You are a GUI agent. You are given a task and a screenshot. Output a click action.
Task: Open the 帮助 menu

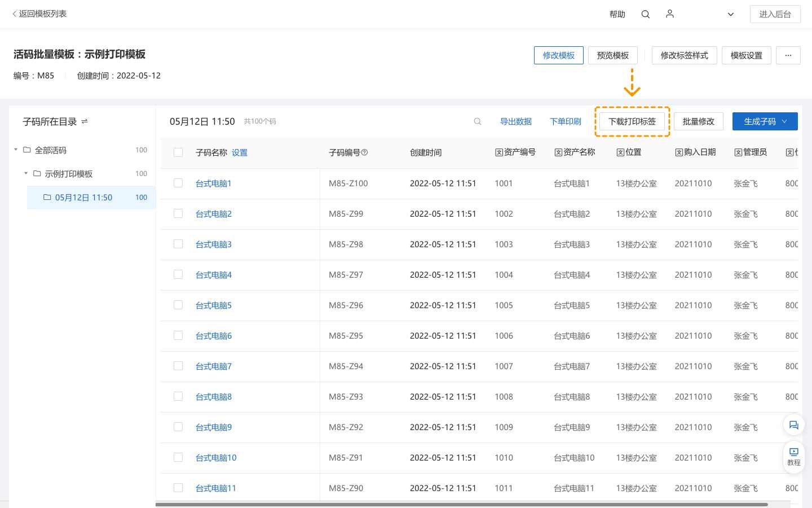[x=617, y=14]
